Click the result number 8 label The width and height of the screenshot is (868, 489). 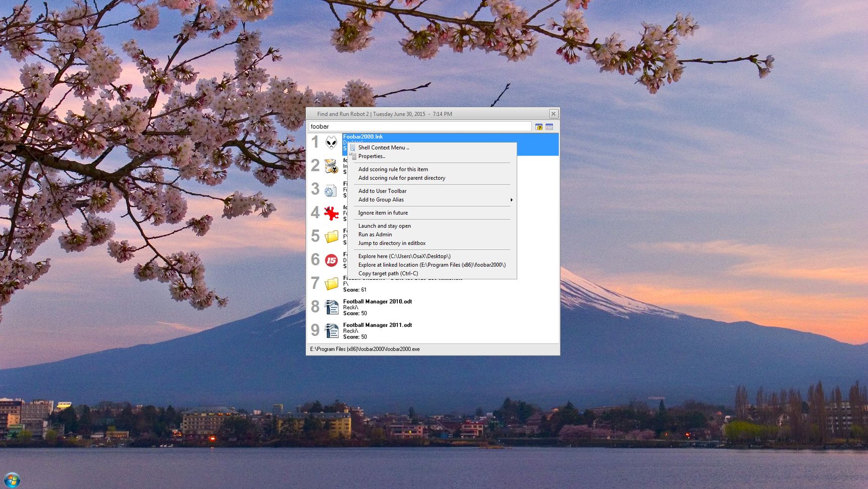(x=315, y=307)
